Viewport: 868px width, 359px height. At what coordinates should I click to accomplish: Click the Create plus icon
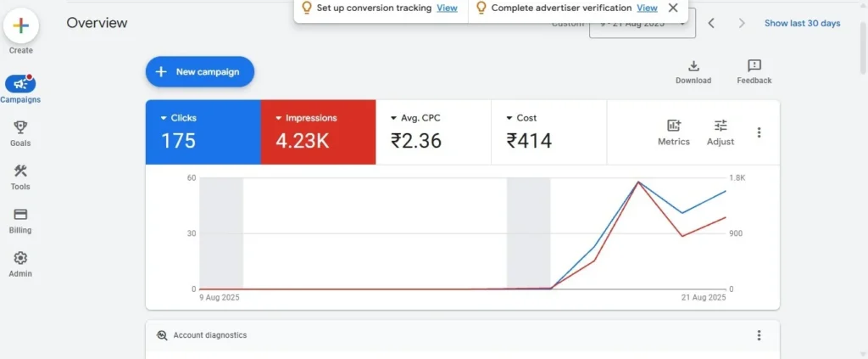(21, 26)
